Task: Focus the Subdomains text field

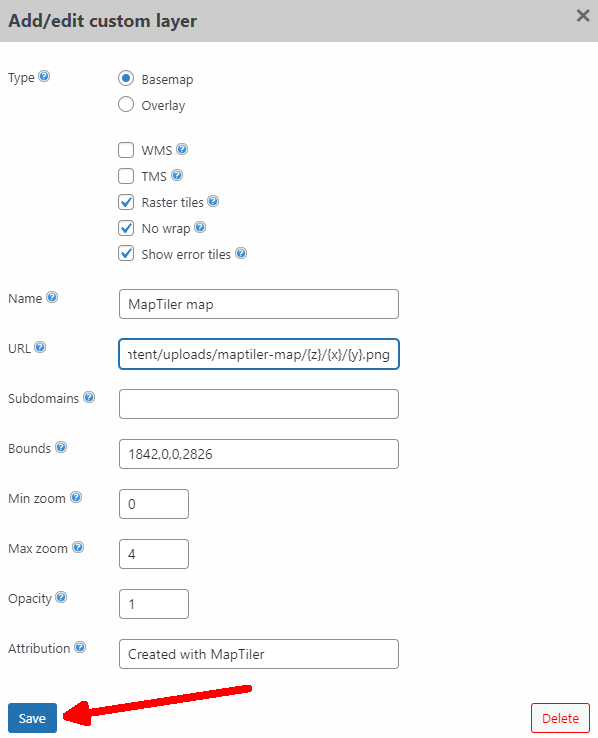Action: pos(259,404)
